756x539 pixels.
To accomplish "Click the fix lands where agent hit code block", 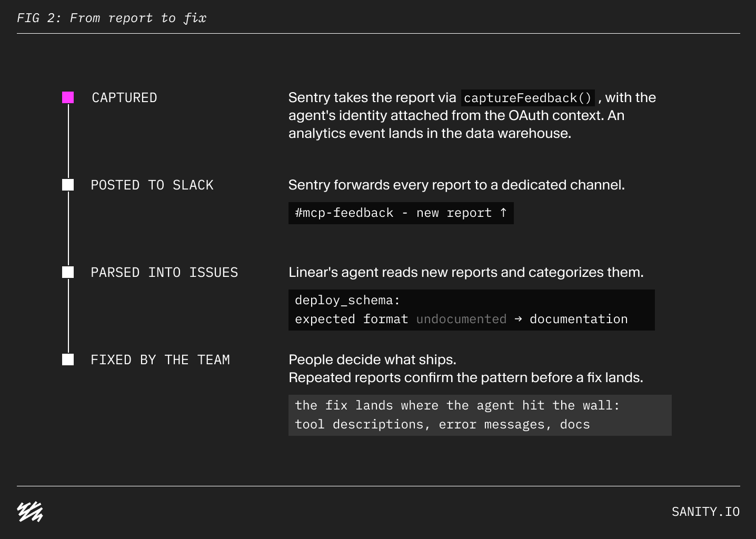I will tap(480, 415).
